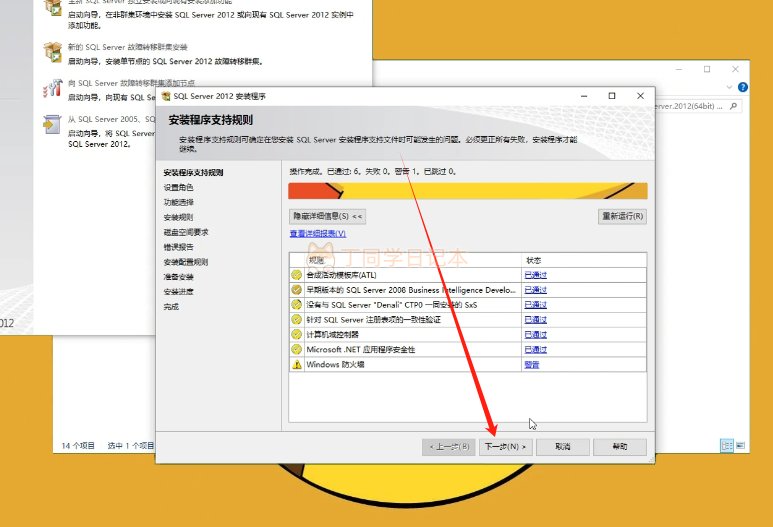This screenshot has width=773, height=527.
Task: Click the Explorer search box showing erver.2012(64bit)
Action: tap(698, 106)
